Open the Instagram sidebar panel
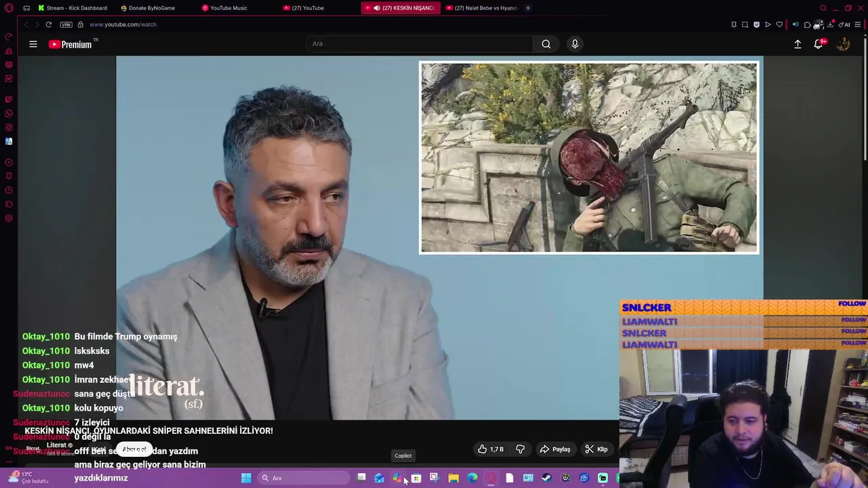This screenshot has width=868, height=488. tap(9, 127)
